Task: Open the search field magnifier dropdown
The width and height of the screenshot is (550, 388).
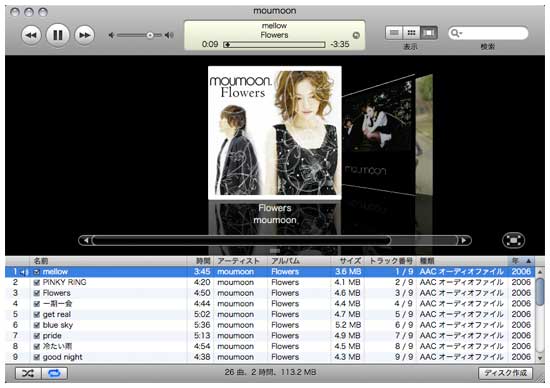Action: coord(456,33)
